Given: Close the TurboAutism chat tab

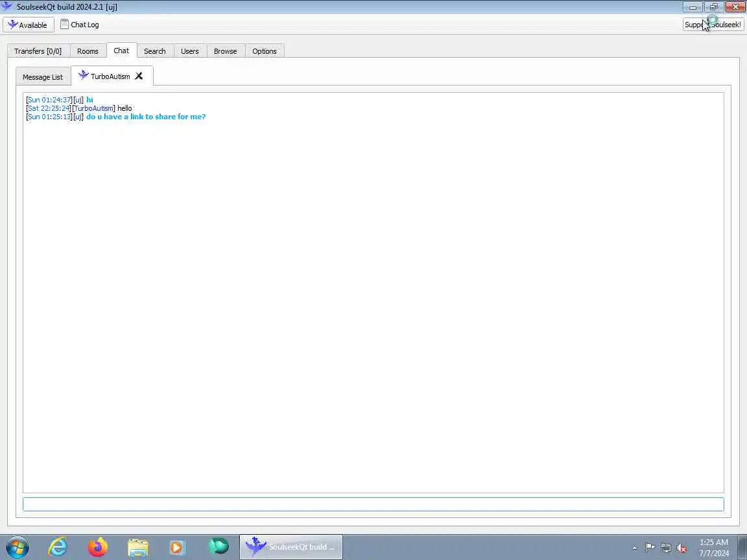Looking at the screenshot, I should coord(139,76).
